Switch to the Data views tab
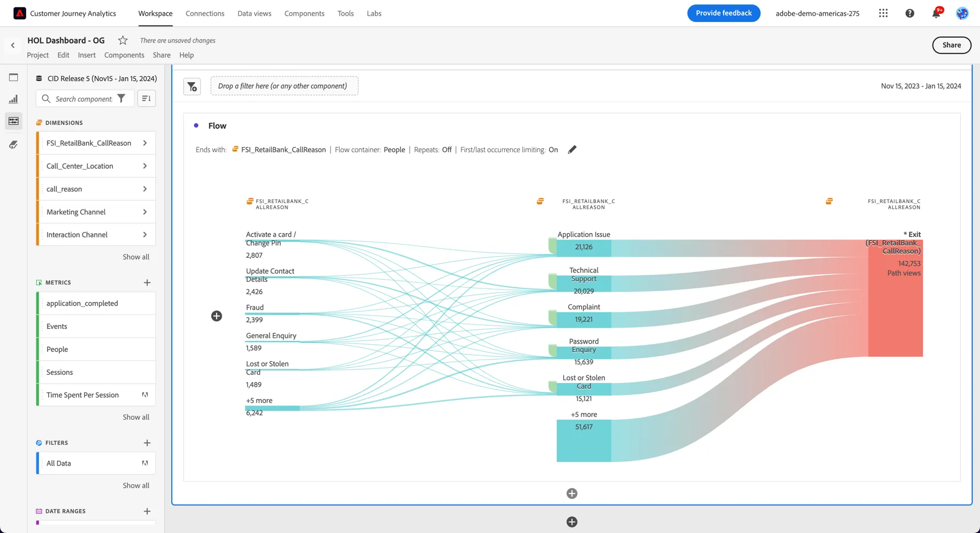The image size is (980, 533). pyautogui.click(x=254, y=13)
